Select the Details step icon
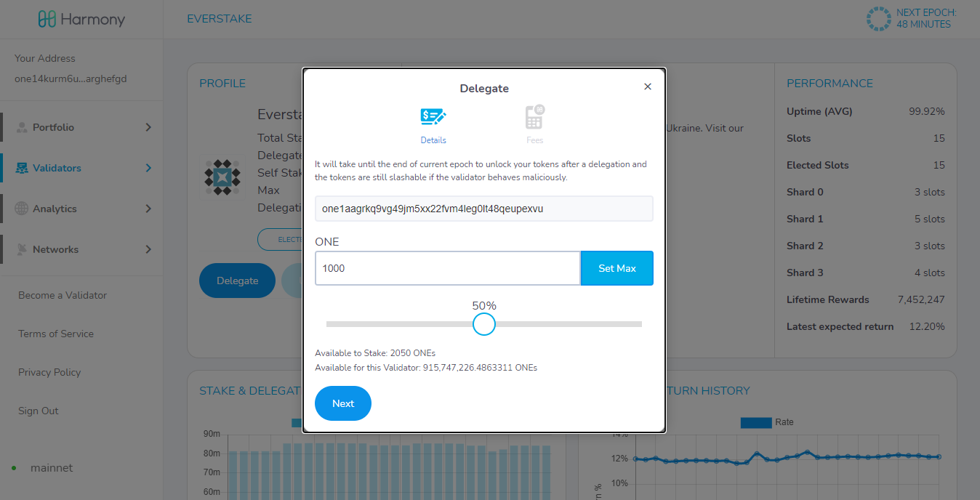The height and width of the screenshot is (500, 980). 433,116
